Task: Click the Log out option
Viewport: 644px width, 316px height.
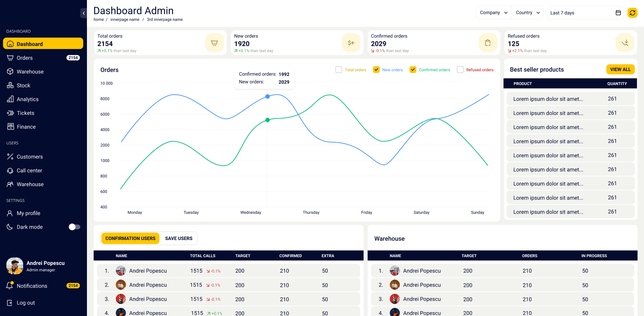Action: [x=26, y=302]
